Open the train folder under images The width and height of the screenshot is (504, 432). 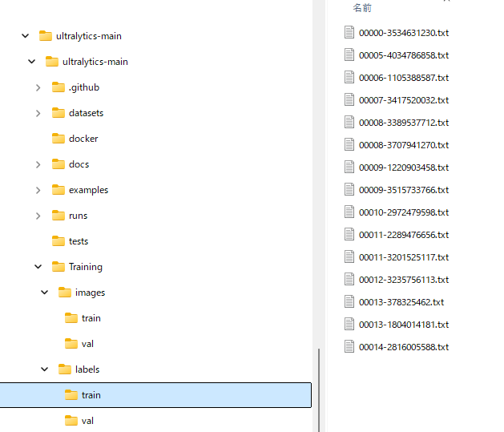91,318
